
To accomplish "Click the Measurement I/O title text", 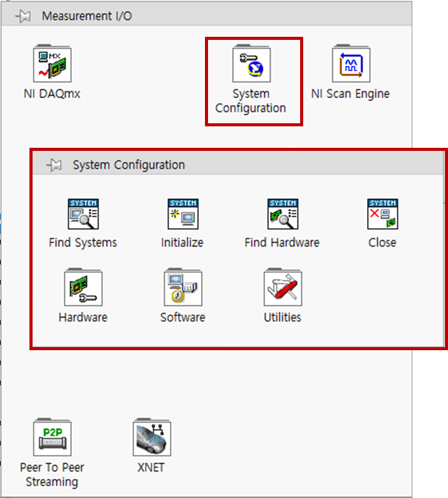I will point(87,16).
